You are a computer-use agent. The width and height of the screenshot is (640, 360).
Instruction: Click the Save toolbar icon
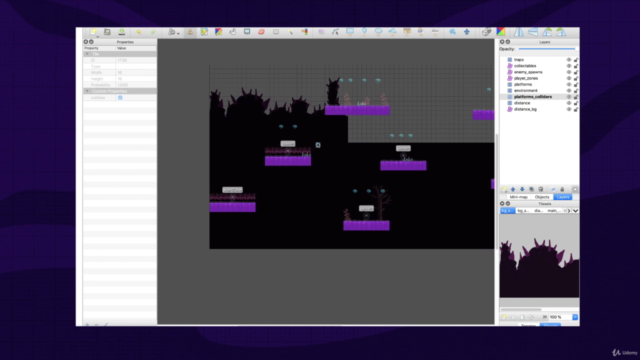107,32
